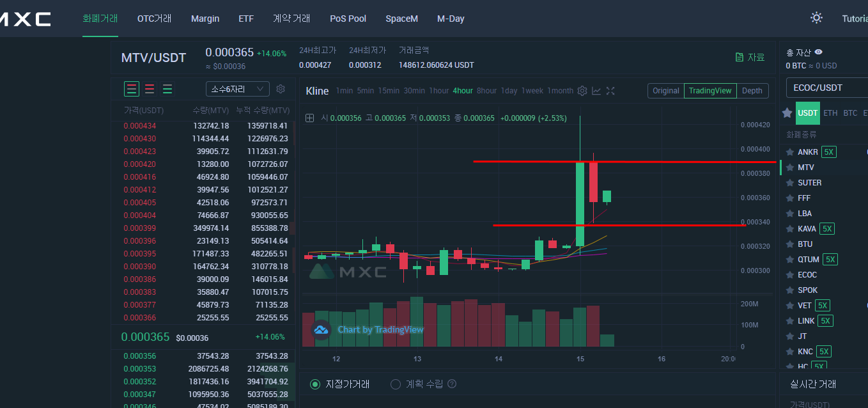Select the 계획 수립 radio button
This screenshot has height=408, width=868.
[396, 384]
